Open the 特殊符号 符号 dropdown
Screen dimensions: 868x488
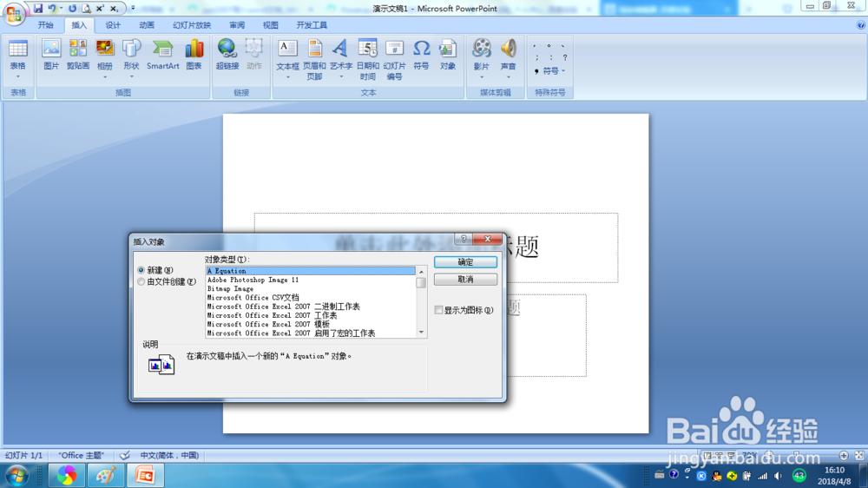click(x=554, y=71)
